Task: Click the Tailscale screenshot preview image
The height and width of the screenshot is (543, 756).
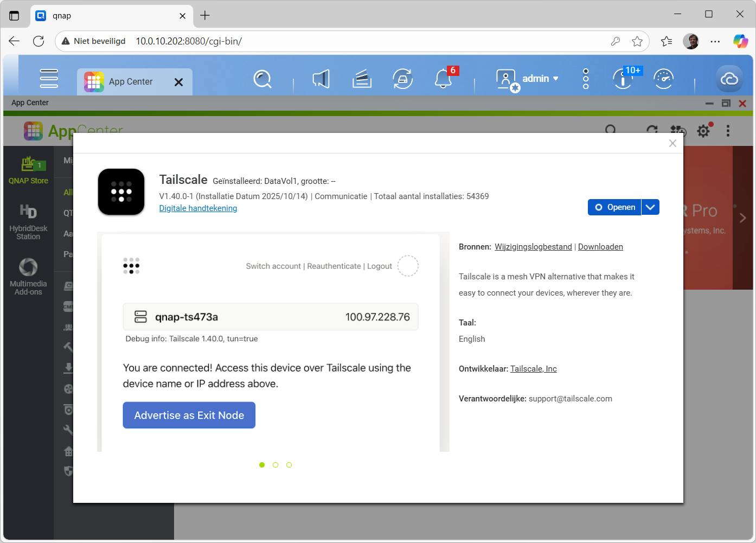Action: 273,342
